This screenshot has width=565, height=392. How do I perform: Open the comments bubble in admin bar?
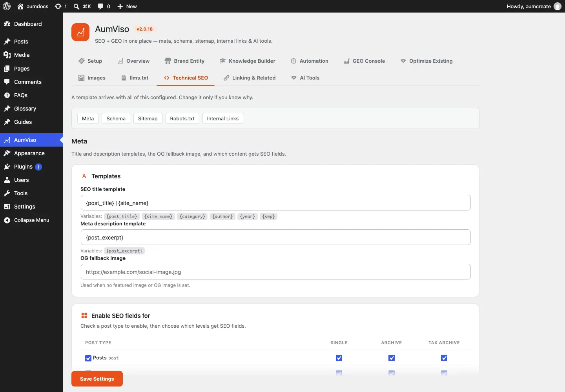tap(100, 6)
